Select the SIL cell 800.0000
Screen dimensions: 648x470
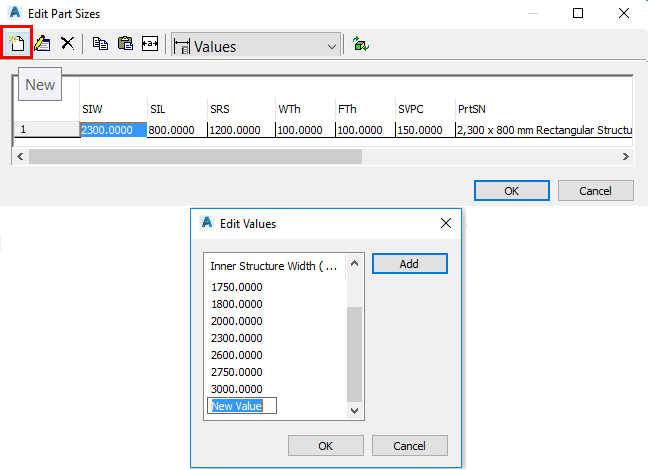pyautogui.click(x=176, y=130)
